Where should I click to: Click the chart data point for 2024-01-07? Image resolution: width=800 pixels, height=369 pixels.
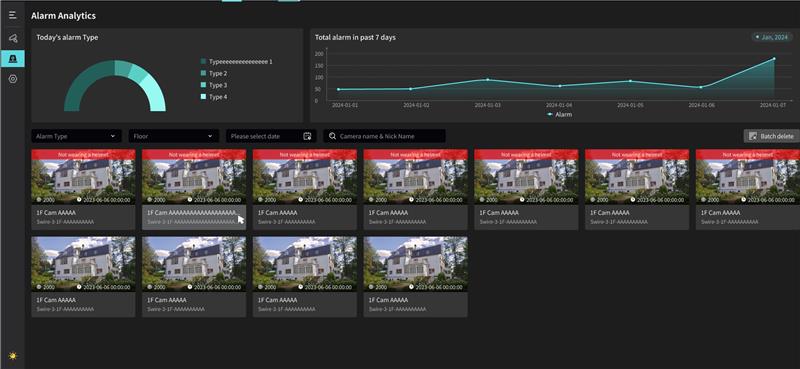point(774,59)
